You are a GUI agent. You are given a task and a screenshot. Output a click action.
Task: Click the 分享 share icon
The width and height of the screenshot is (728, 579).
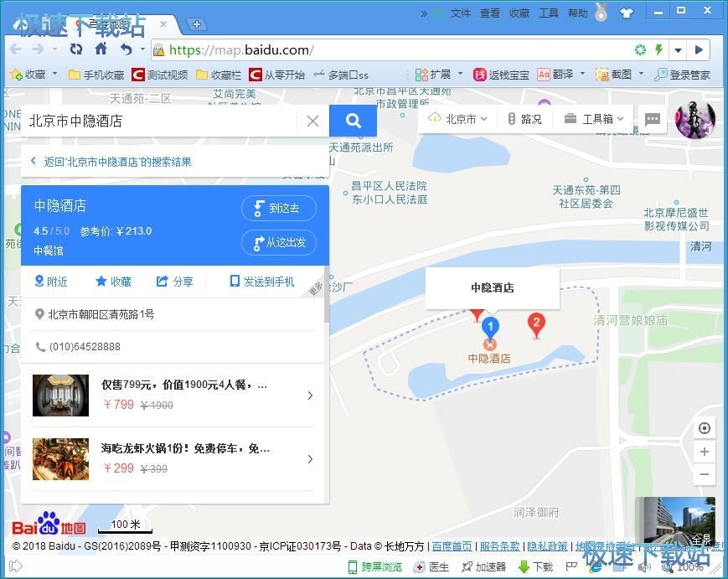(x=174, y=282)
